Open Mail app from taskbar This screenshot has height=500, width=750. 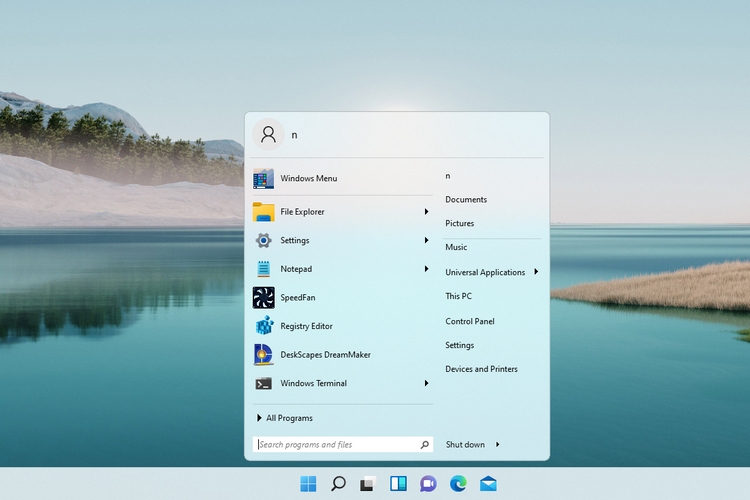[x=488, y=484]
